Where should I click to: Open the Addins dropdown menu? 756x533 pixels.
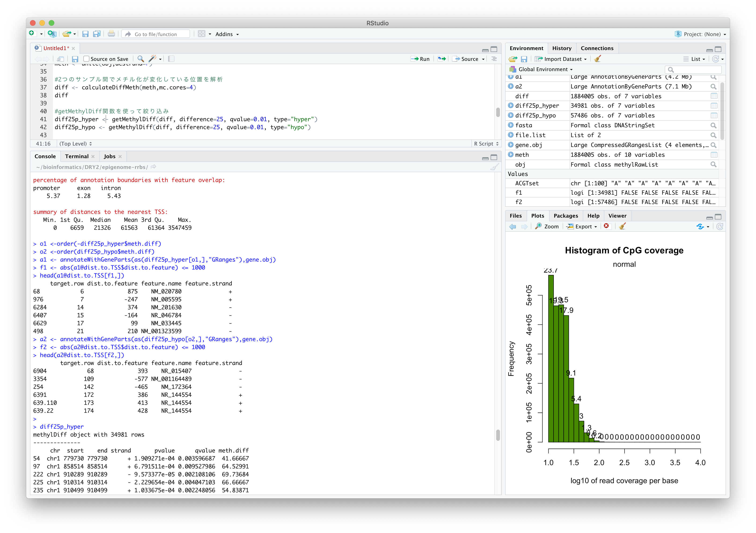coord(227,34)
